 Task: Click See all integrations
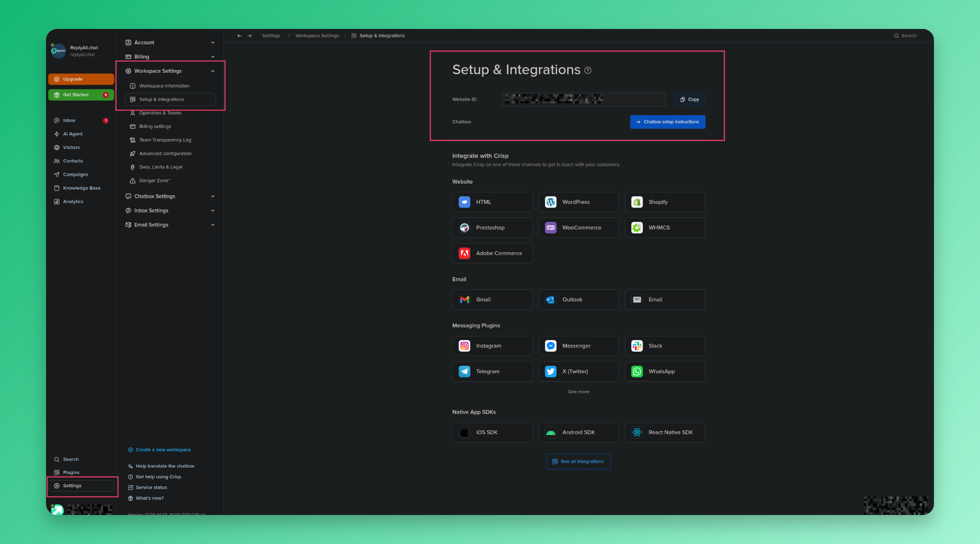(x=578, y=461)
